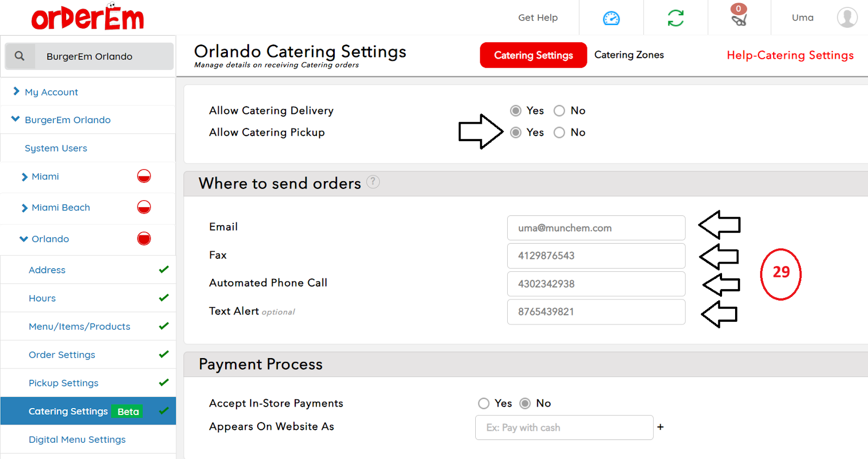Screen dimensions: 868x459
Task: Open help tooltip beside Where to send orders
Action: click(x=373, y=182)
